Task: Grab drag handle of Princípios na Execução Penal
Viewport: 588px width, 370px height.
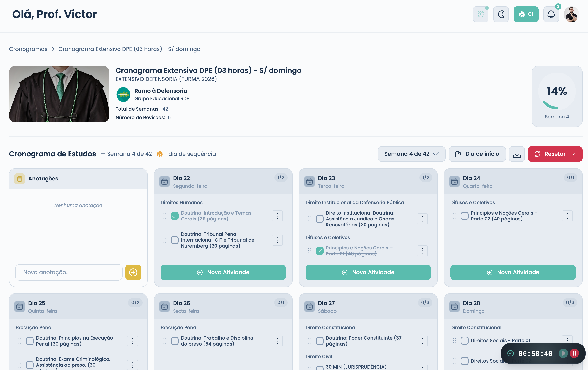Action: pos(20,341)
